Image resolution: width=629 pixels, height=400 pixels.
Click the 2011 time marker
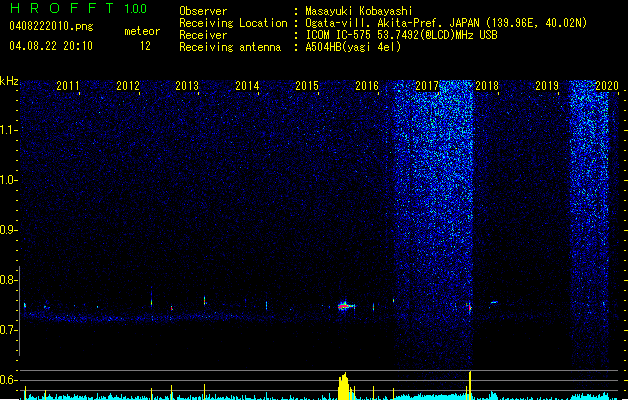67,86
